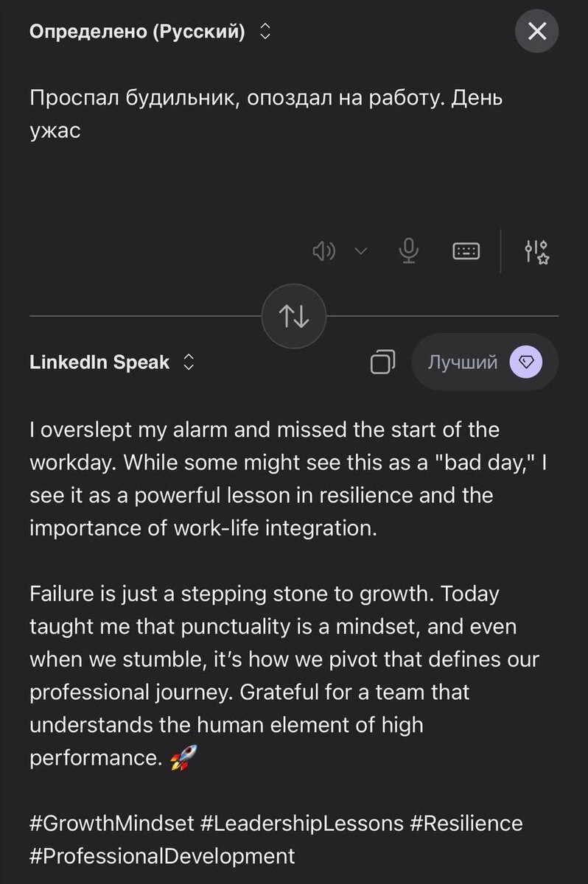Screen dimensions: 588x884
Task: Tap the #GrowthMindset hashtag
Action: (112, 823)
